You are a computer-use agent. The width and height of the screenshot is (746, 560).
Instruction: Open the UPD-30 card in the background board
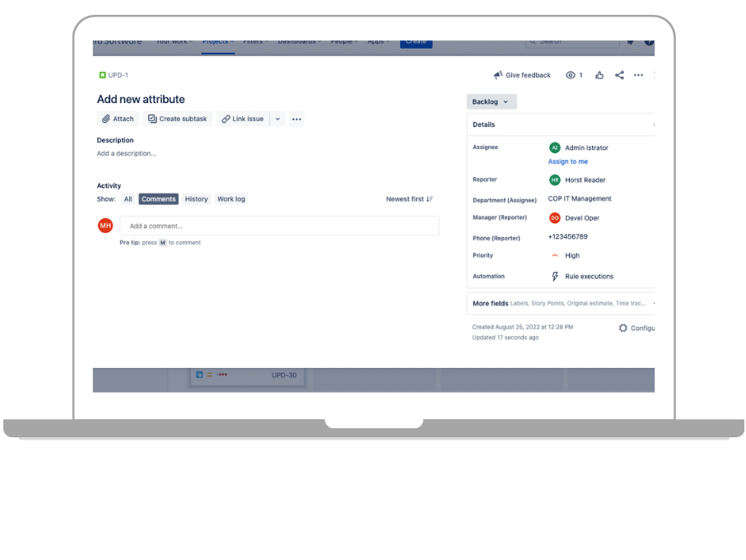pyautogui.click(x=247, y=377)
